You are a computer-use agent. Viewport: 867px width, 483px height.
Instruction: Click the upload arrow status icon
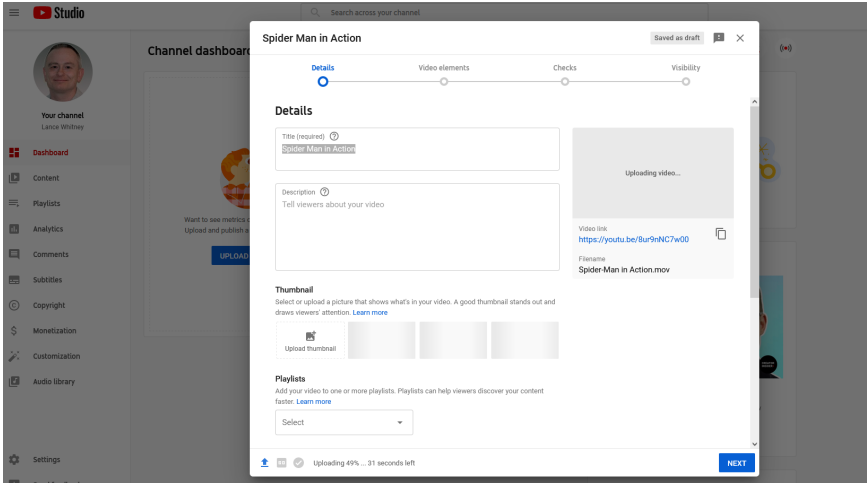(264, 463)
